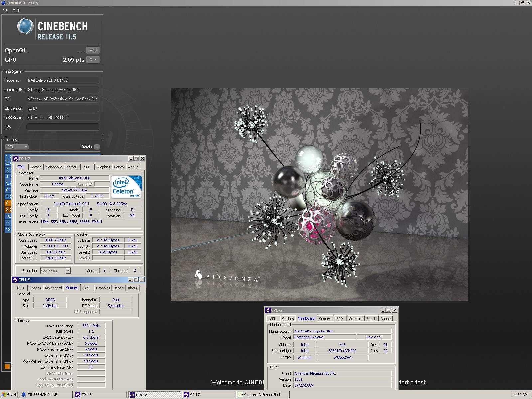Click the OS field Windows XP Professional
The height and width of the screenshot is (399, 532).
[63, 99]
